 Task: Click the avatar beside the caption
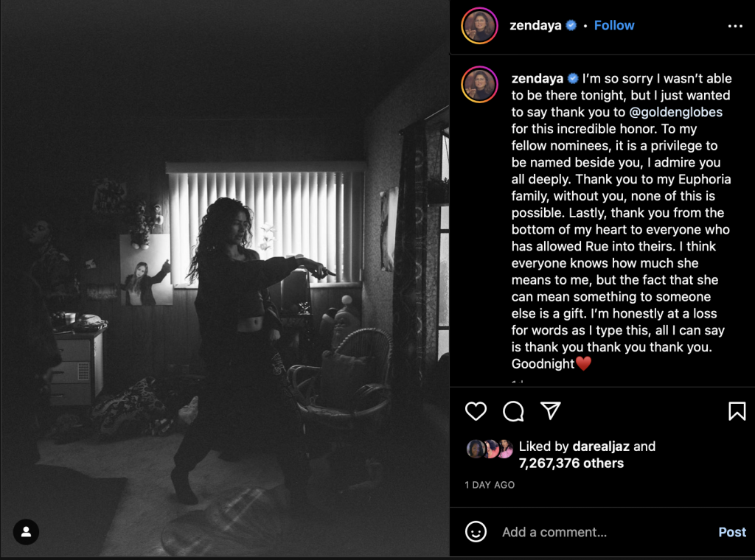[479, 85]
